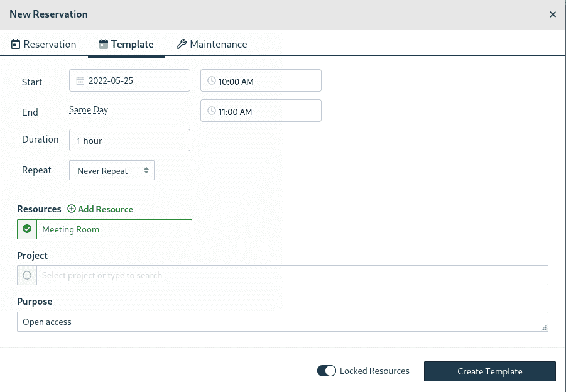Close the New Reservation dialog
The image size is (566, 392).
[552, 14]
